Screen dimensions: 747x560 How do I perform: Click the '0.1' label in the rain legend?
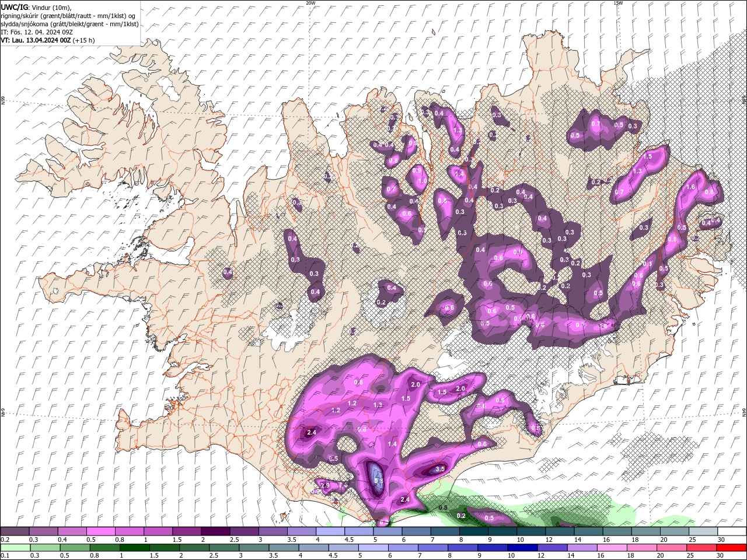tap(4, 555)
